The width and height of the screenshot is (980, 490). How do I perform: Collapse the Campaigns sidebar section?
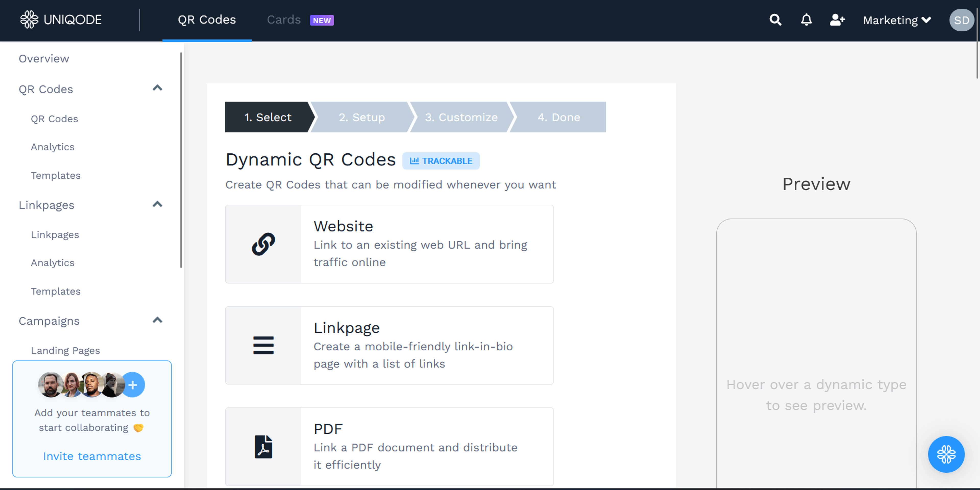(157, 320)
